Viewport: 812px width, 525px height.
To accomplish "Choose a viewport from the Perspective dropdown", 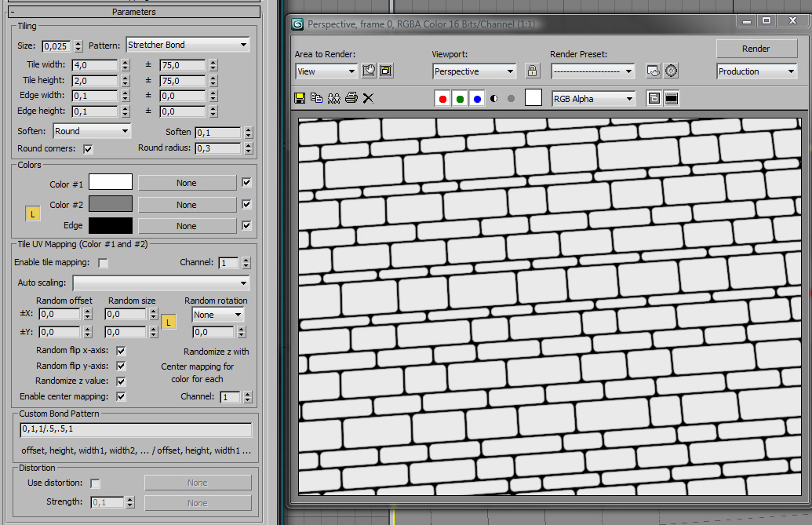I will click(475, 71).
